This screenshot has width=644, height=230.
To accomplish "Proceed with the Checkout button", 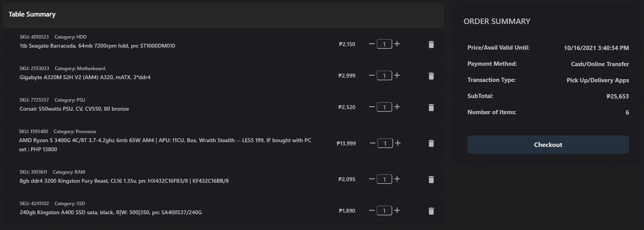I will point(548,145).
